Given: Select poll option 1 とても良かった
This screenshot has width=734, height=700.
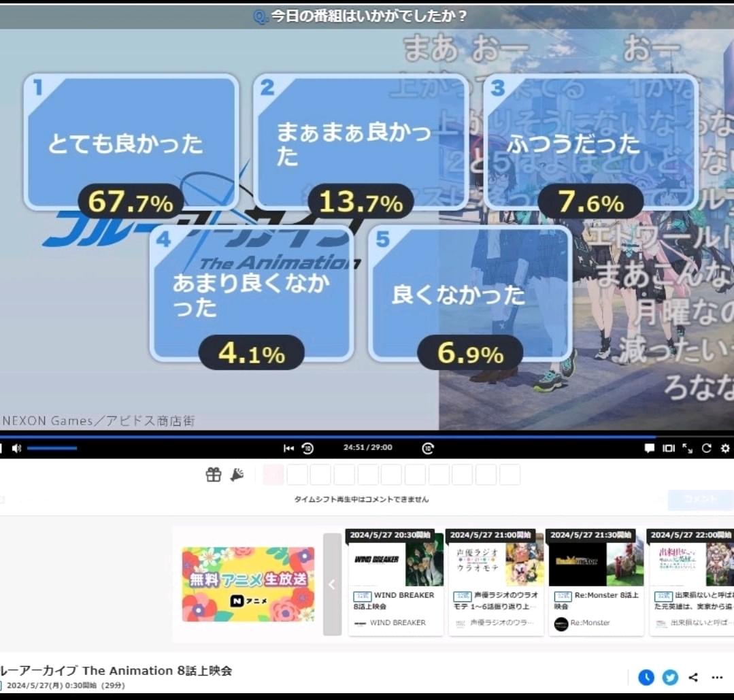Looking at the screenshot, I should click(131, 141).
